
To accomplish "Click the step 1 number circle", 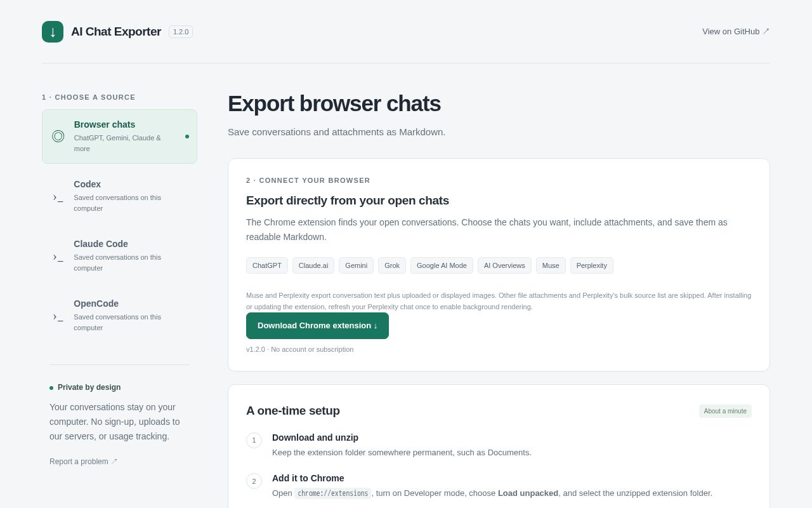I will tap(254, 440).
